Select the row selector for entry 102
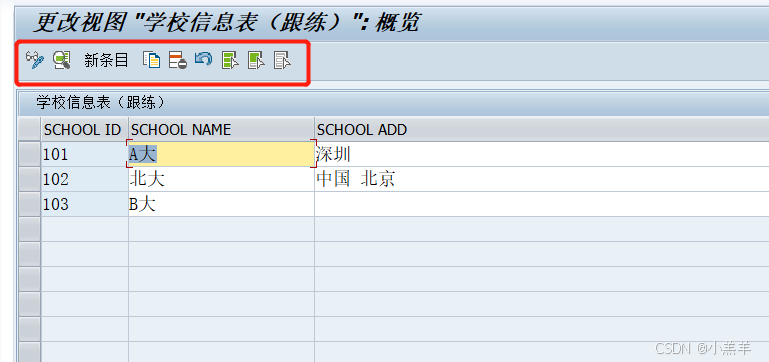 [x=29, y=180]
